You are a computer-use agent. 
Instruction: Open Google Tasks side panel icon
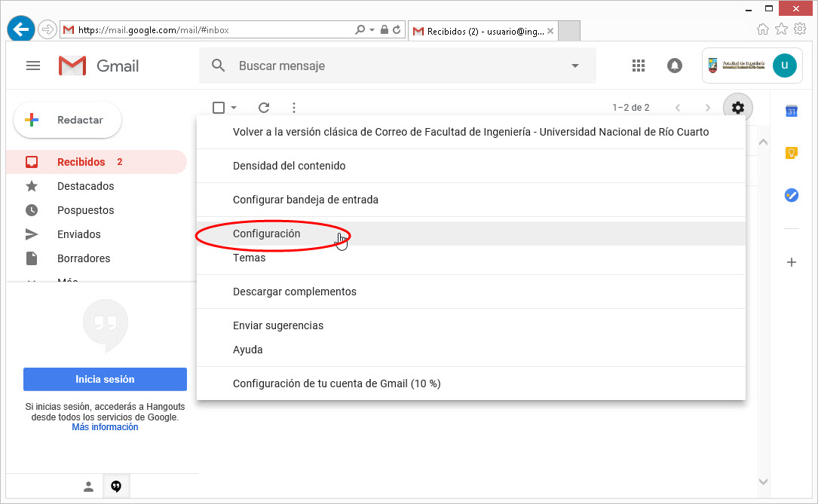792,195
